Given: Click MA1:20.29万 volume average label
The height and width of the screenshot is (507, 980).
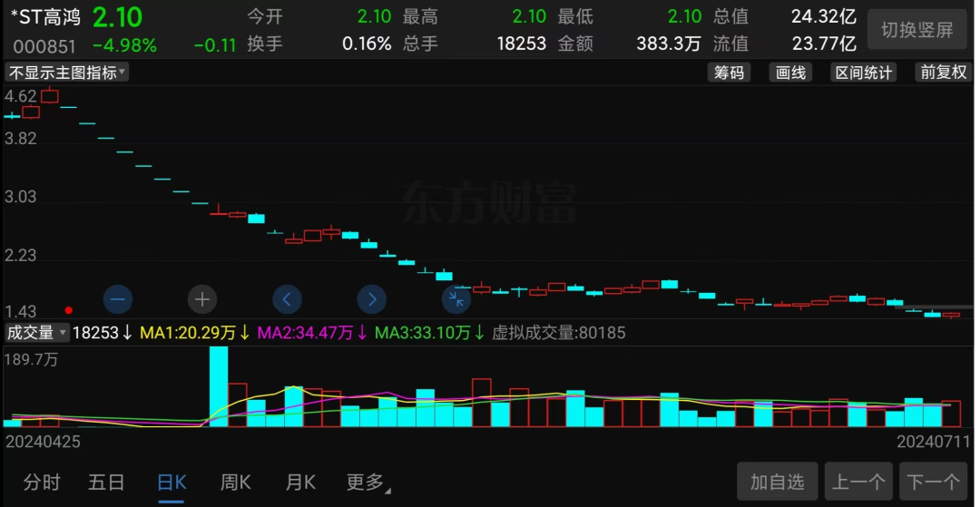Looking at the screenshot, I should pos(194,333).
